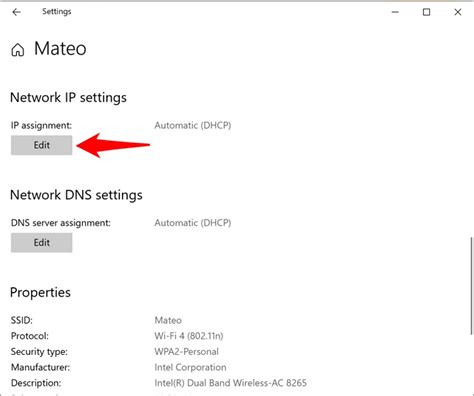Screen dimensions: 474x396
Task: Select the Security type label
Action: coord(39,352)
